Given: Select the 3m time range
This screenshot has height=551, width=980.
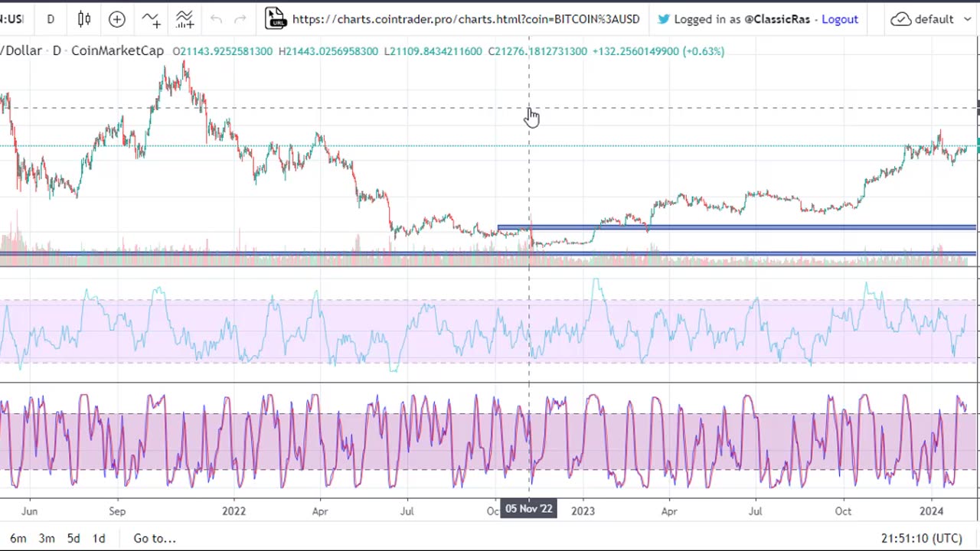Looking at the screenshot, I should 46,538.
